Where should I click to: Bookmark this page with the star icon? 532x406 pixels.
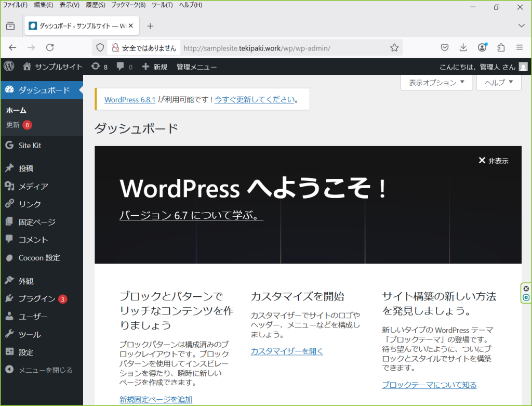pyautogui.click(x=394, y=48)
